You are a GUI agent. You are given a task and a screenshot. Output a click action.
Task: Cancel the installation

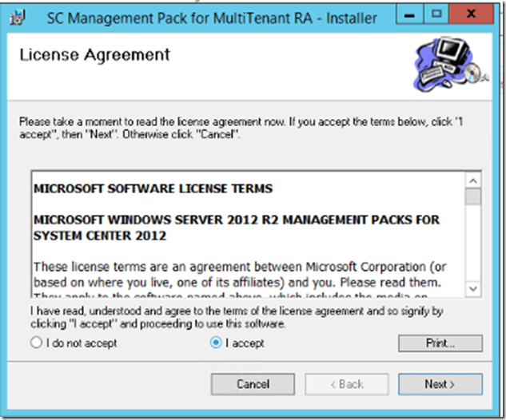click(x=253, y=384)
